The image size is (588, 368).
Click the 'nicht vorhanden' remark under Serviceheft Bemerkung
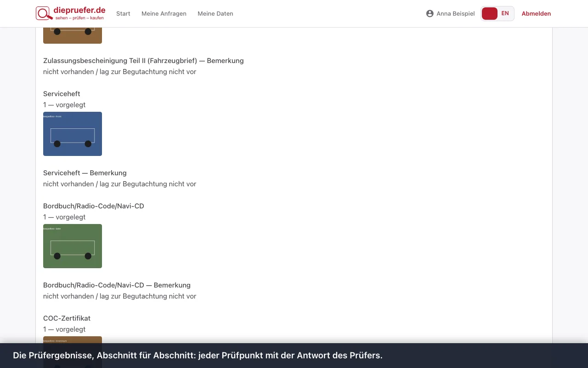(119, 184)
